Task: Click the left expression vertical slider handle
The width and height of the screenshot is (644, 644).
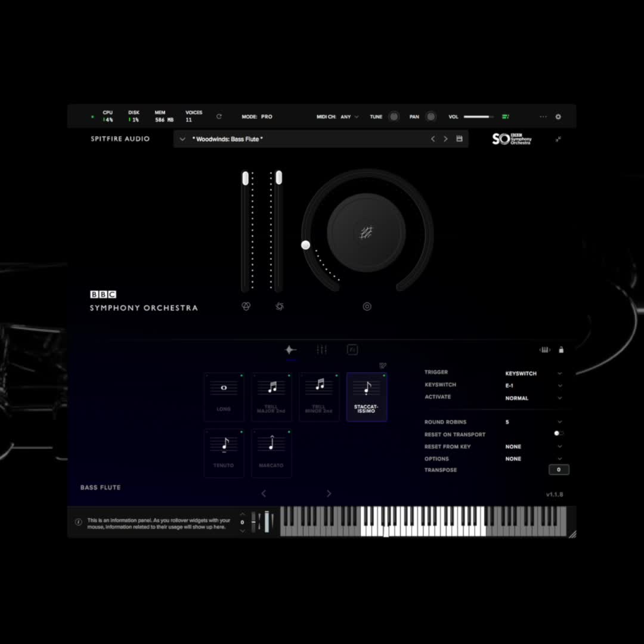Action: pos(245,178)
